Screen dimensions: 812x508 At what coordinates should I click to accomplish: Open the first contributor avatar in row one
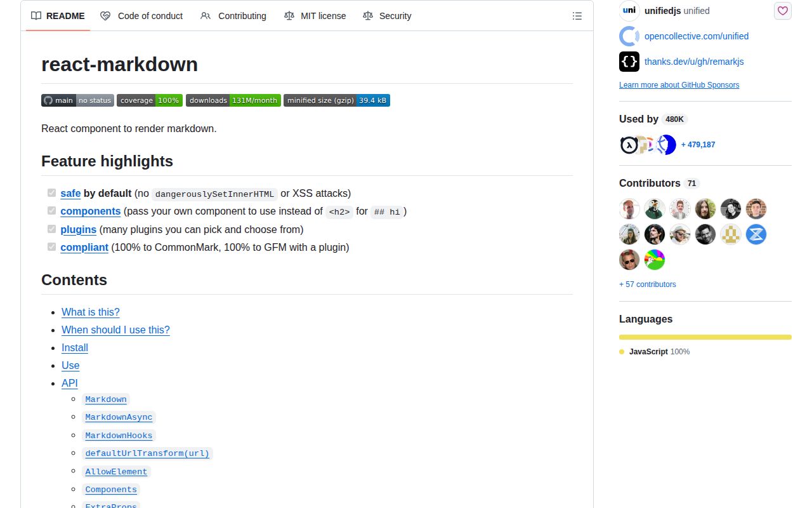(629, 209)
